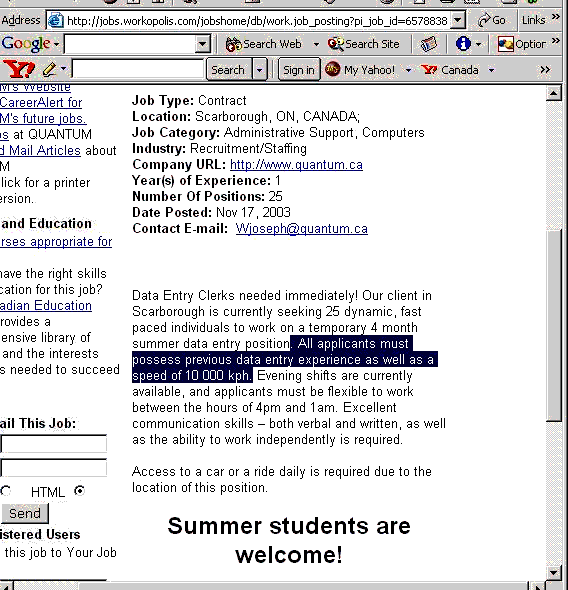Click the second Email This Job text field
Viewport: 568px width, 590px height.
53,468
